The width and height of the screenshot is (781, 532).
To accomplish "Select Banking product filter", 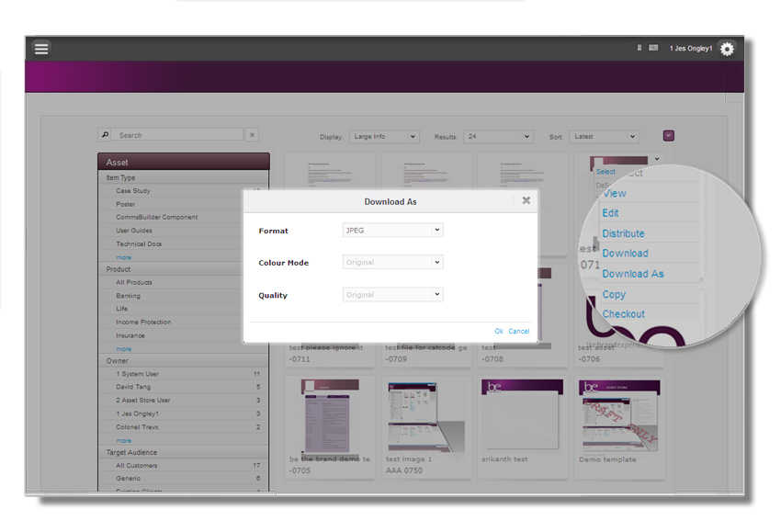I will 128,296.
